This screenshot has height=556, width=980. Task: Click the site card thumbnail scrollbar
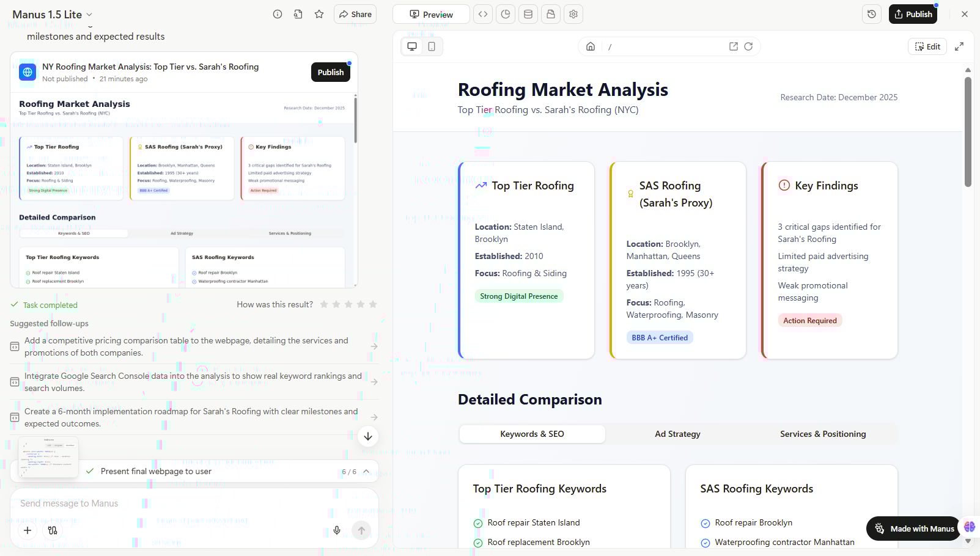[x=355, y=119]
